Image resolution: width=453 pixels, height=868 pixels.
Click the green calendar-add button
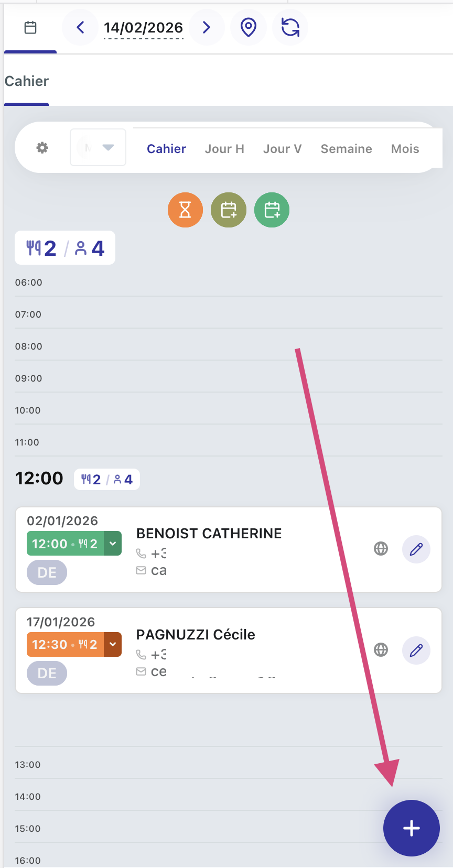[272, 210]
